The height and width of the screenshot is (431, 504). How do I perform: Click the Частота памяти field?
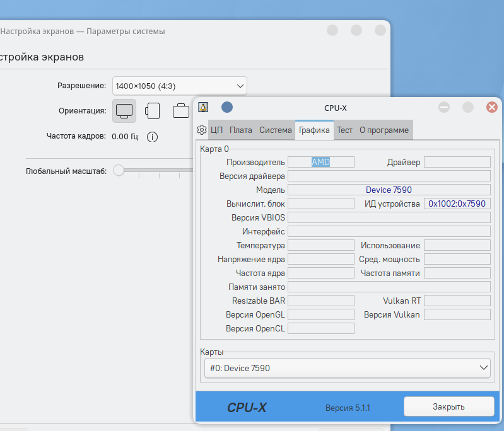pos(457,273)
